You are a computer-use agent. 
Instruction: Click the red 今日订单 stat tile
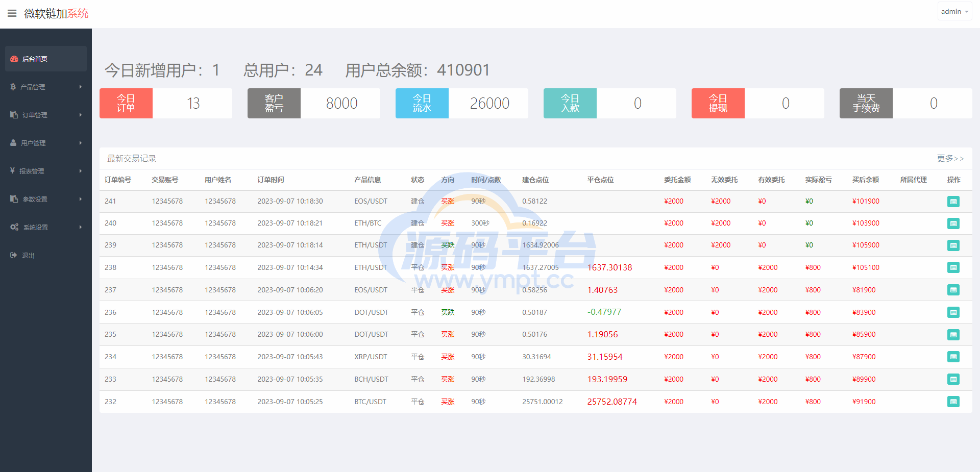[126, 103]
